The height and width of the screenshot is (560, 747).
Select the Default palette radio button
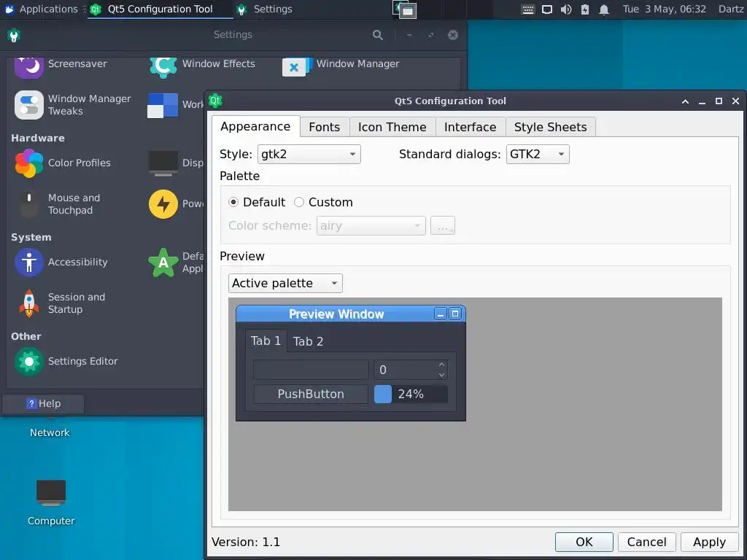[x=233, y=202]
